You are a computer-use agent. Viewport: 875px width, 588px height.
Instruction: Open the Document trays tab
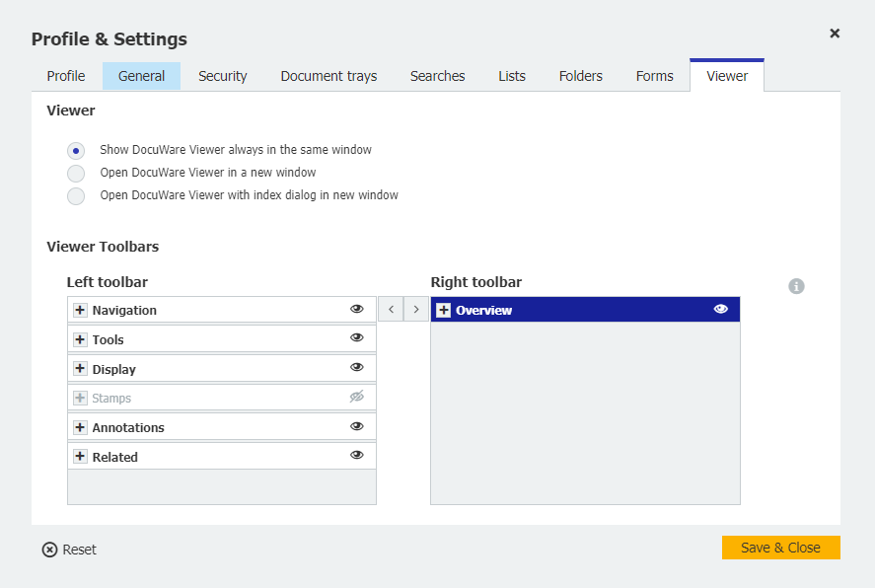[x=328, y=76]
